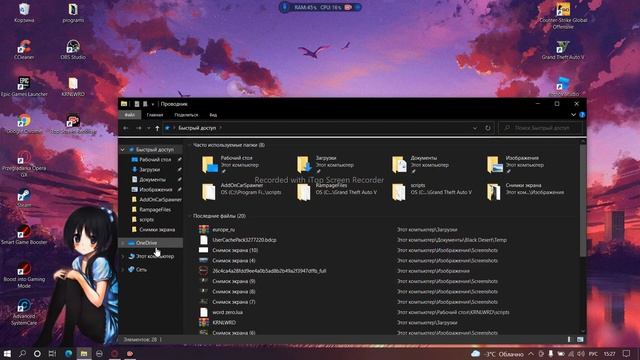Open the Counter-Strike Global Offensive desktop shortcut
This screenshot has width=640, height=360.
[x=563, y=16]
